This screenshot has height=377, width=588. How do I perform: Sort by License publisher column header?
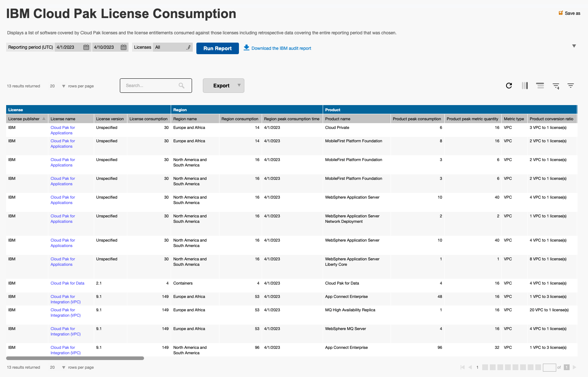click(24, 119)
